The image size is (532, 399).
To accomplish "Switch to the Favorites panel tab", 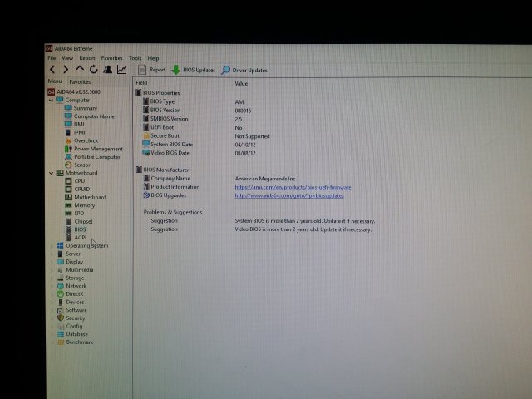I will pos(80,82).
